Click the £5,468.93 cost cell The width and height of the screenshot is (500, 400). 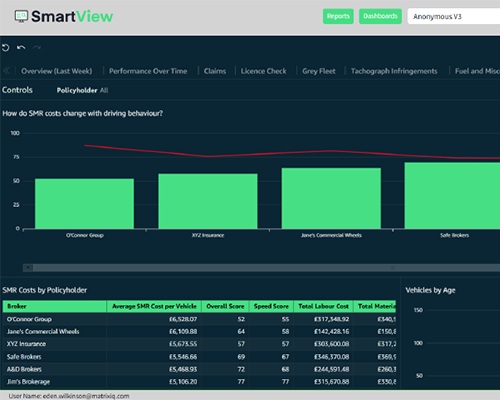(183, 369)
